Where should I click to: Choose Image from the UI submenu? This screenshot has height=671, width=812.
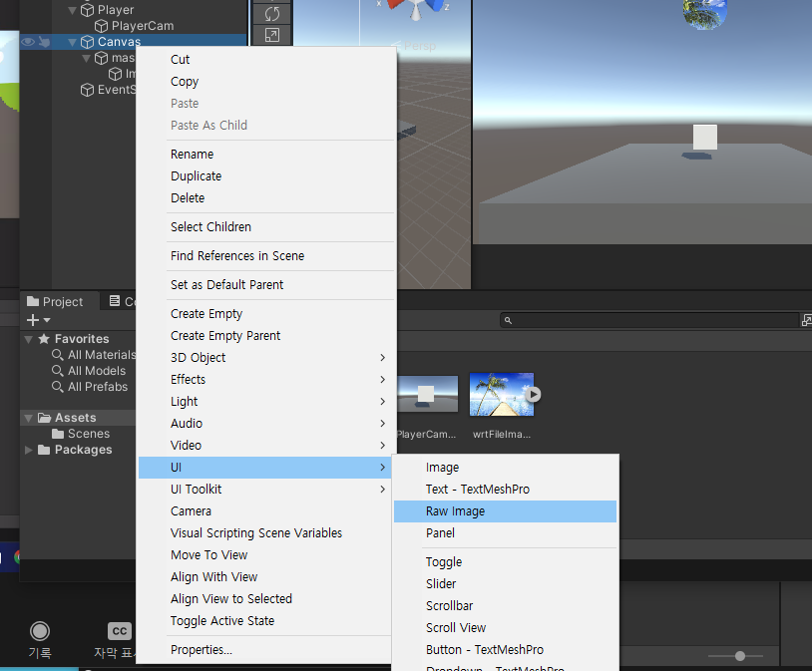(505, 467)
